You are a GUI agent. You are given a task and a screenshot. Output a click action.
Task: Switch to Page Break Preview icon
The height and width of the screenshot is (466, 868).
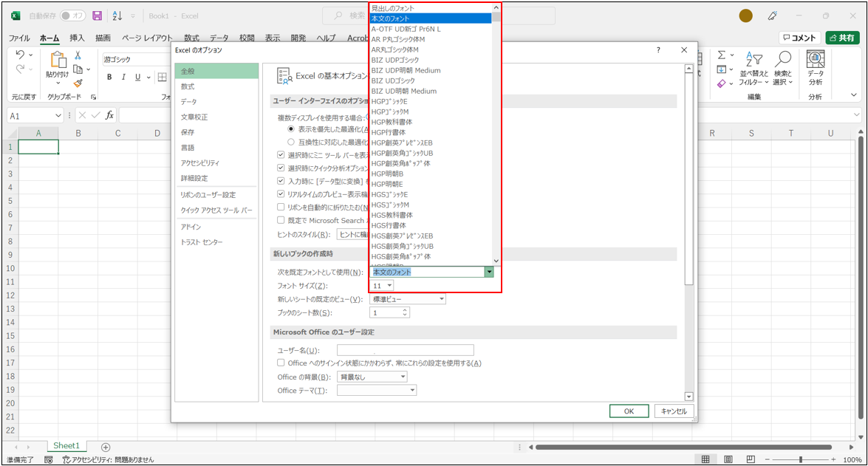(x=751, y=459)
